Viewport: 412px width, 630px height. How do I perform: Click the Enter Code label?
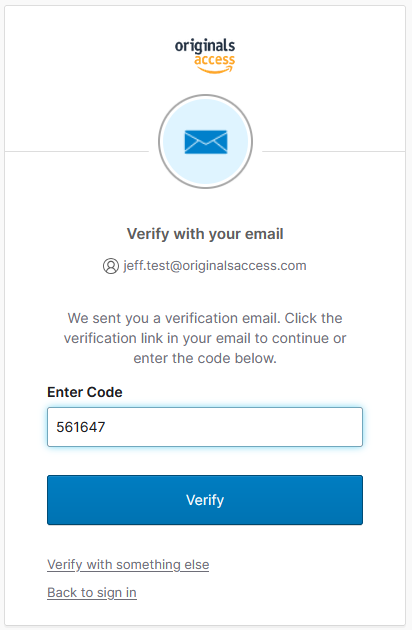[x=85, y=392]
